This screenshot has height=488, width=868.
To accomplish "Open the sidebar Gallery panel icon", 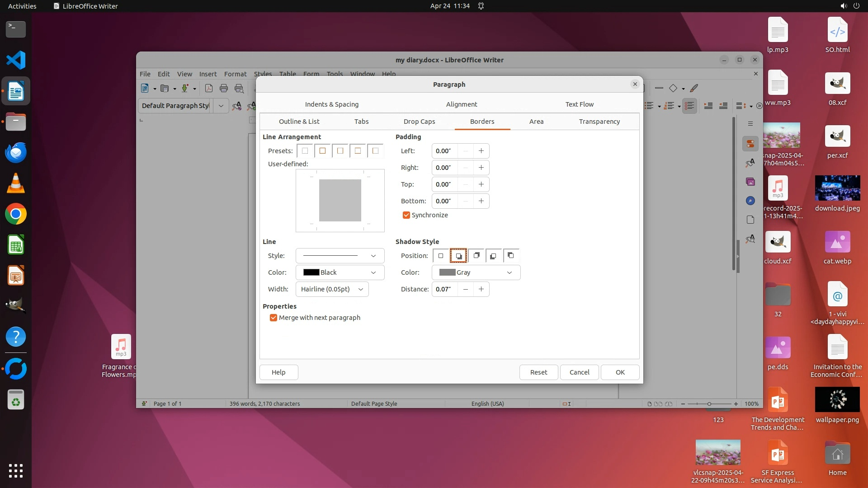I will tap(750, 182).
